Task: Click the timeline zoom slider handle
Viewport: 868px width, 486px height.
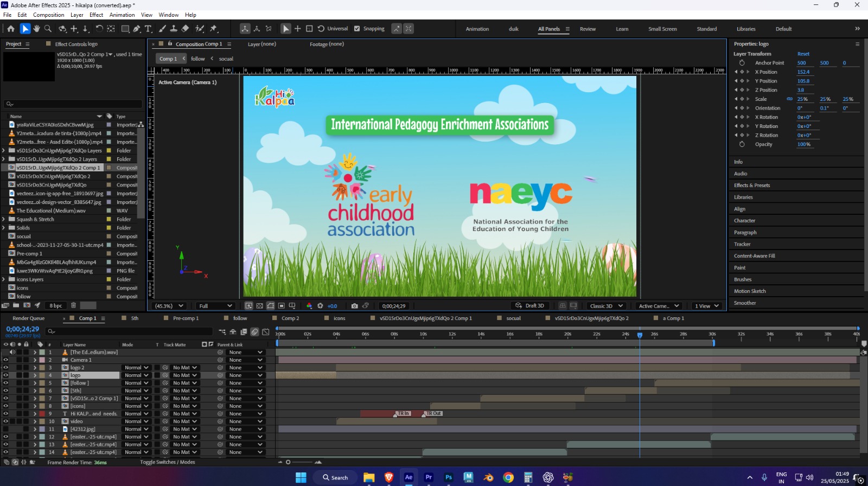Action: [288, 462]
